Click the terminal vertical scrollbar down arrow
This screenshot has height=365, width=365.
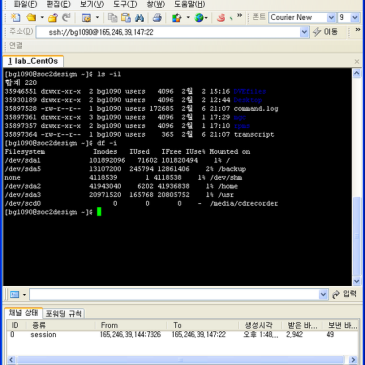pyautogui.click(x=357, y=281)
